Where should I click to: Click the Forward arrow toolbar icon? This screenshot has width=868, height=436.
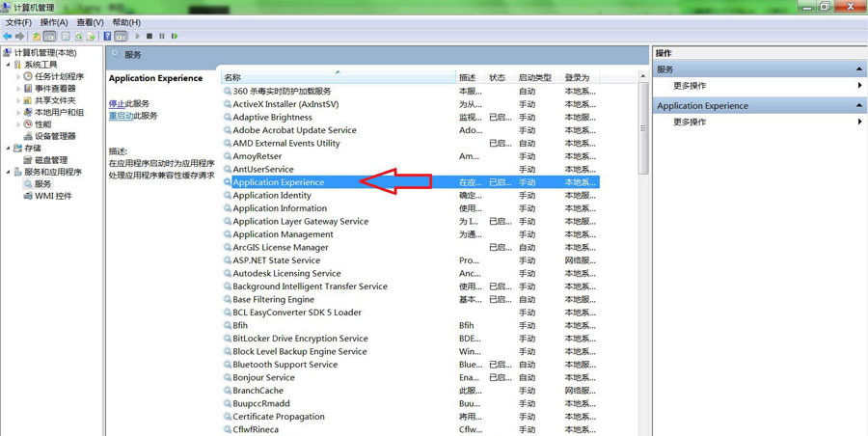point(20,36)
